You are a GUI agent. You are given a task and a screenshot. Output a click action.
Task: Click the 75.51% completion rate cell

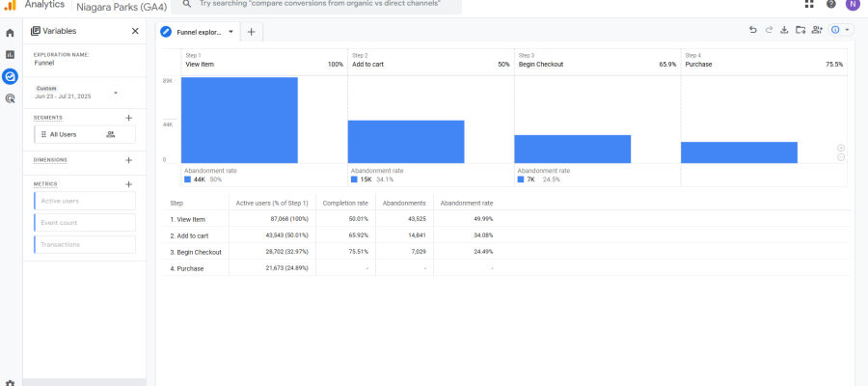[x=358, y=252]
